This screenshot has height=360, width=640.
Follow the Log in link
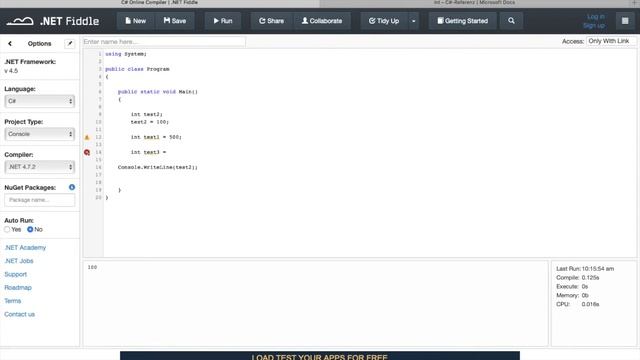[596, 17]
